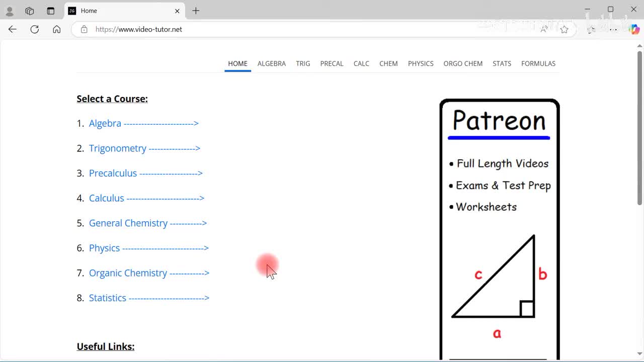Select HOME in the site navigation

237,63
